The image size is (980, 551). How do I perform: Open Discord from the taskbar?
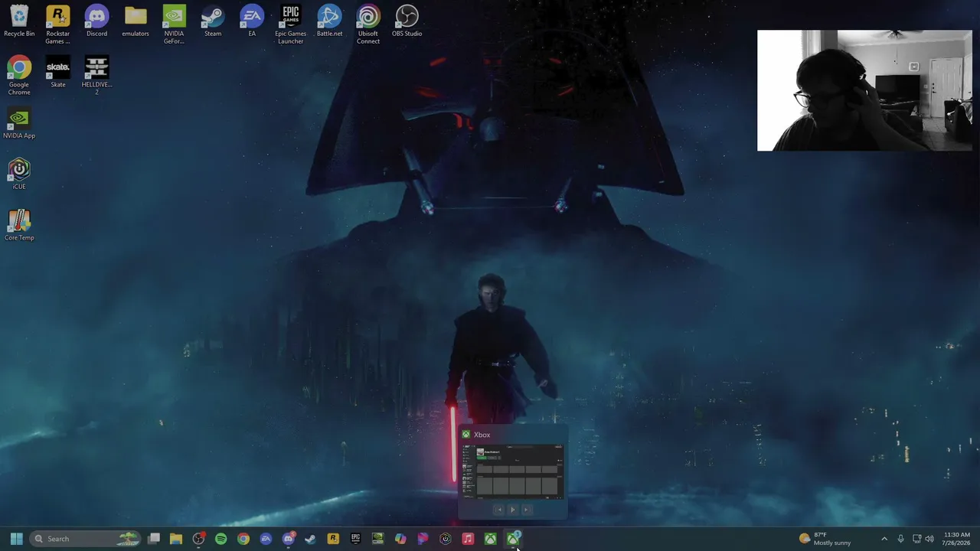(288, 539)
